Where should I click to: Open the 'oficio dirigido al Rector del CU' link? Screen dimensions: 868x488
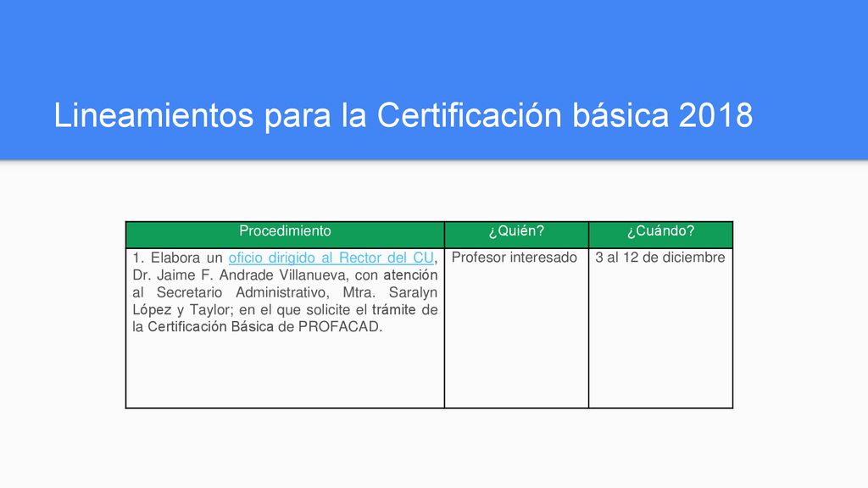331,258
